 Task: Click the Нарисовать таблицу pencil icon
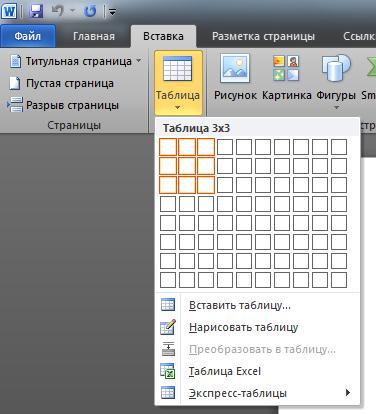(168, 327)
